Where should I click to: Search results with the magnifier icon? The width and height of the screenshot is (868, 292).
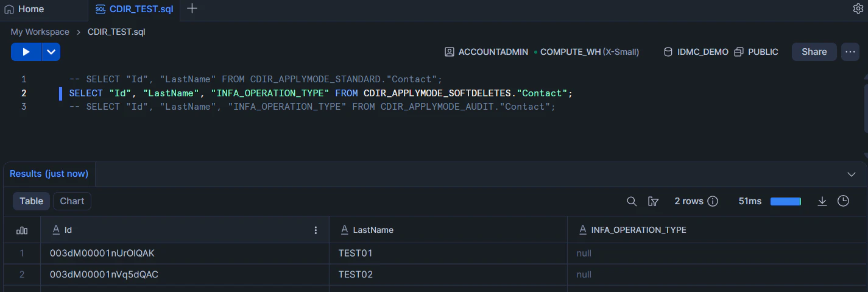point(632,201)
